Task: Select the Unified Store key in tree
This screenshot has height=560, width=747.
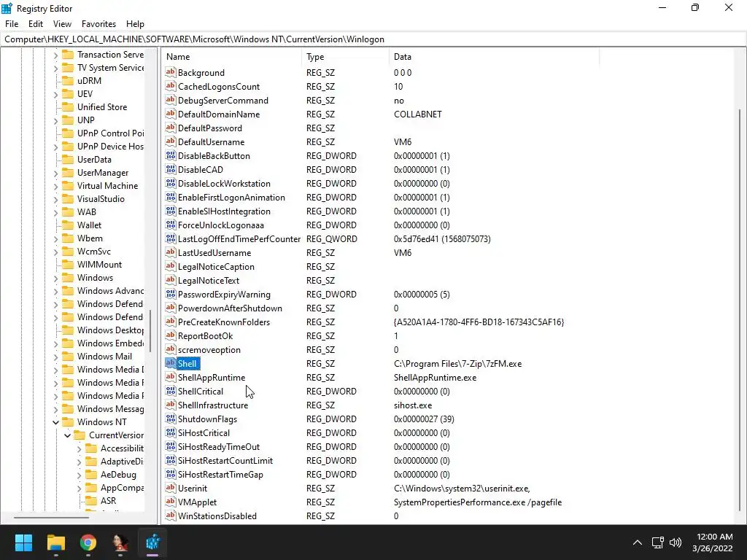Action: pyautogui.click(x=102, y=107)
